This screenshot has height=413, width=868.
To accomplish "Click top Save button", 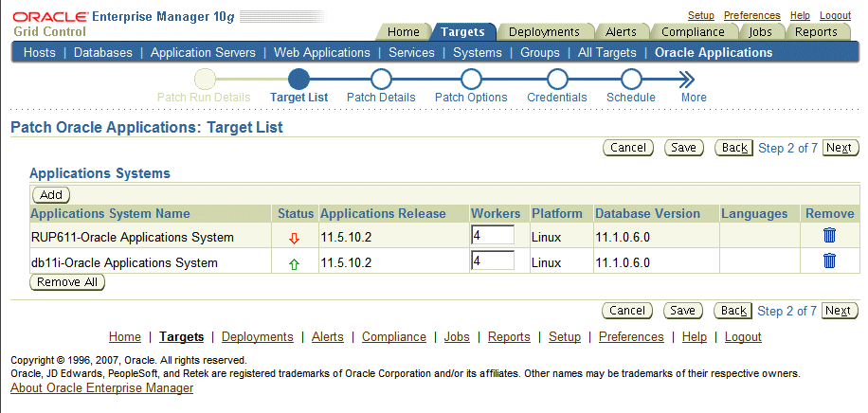I will [x=683, y=148].
